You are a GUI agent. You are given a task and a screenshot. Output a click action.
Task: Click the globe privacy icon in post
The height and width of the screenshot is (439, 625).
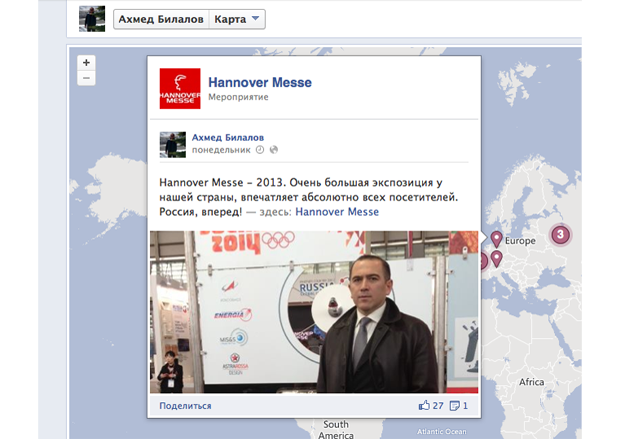click(274, 150)
